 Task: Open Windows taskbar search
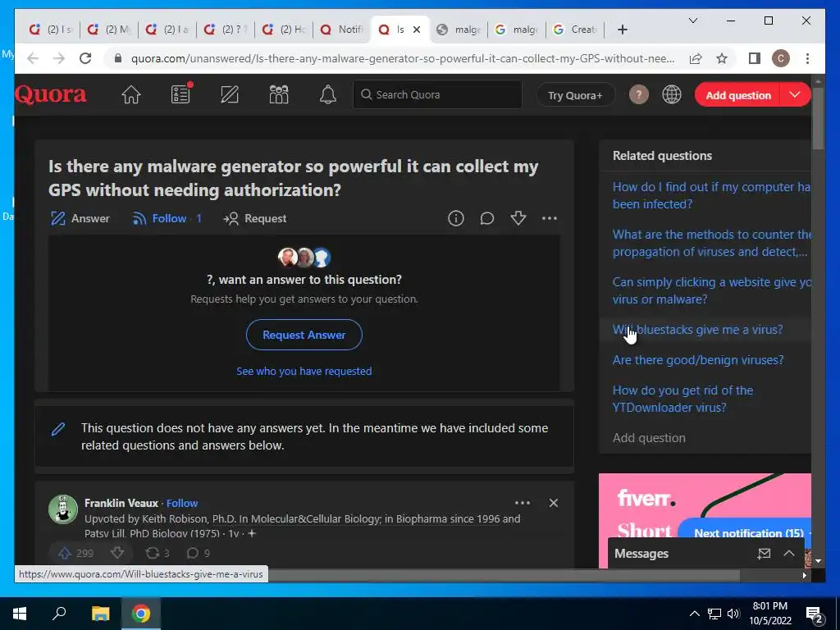[59, 614]
